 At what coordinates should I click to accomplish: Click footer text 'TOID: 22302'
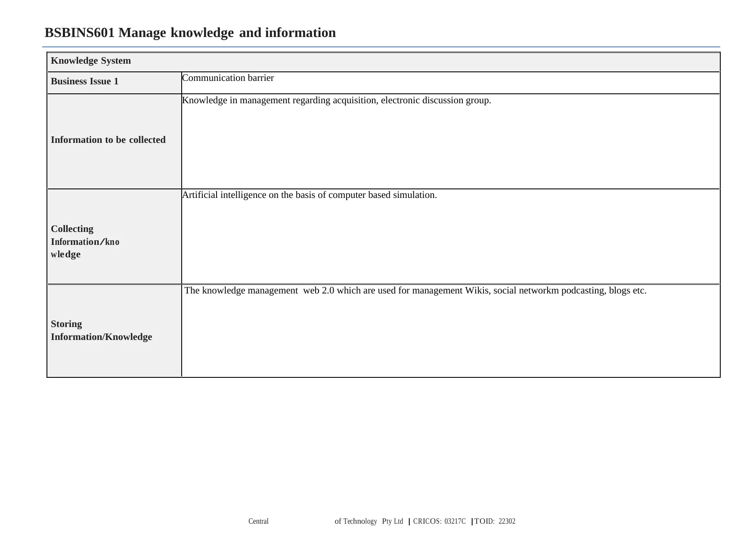pyautogui.click(x=495, y=521)
